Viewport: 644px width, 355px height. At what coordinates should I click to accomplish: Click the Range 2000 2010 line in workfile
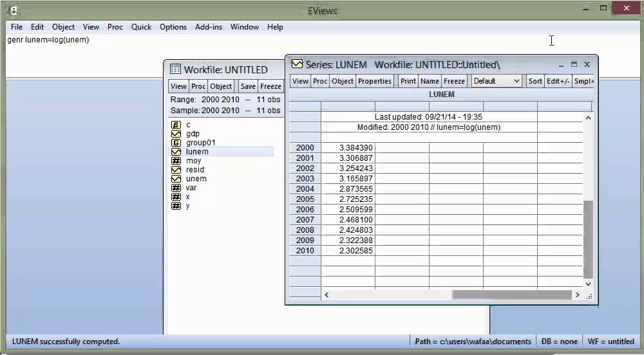click(x=225, y=100)
